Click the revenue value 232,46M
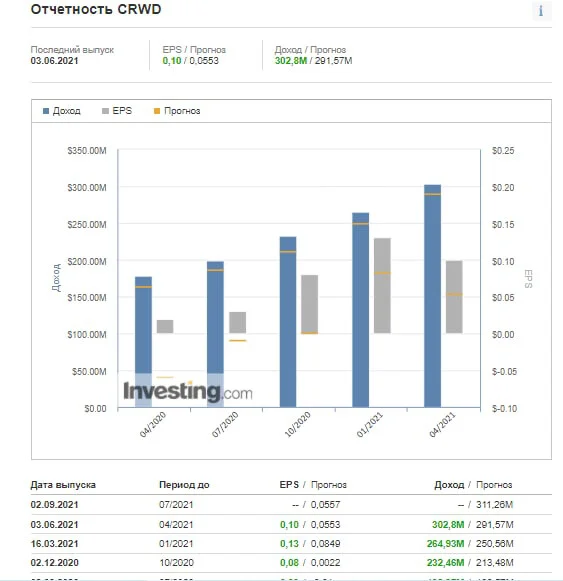Image resolution: width=563 pixels, height=581 pixels. point(445,562)
